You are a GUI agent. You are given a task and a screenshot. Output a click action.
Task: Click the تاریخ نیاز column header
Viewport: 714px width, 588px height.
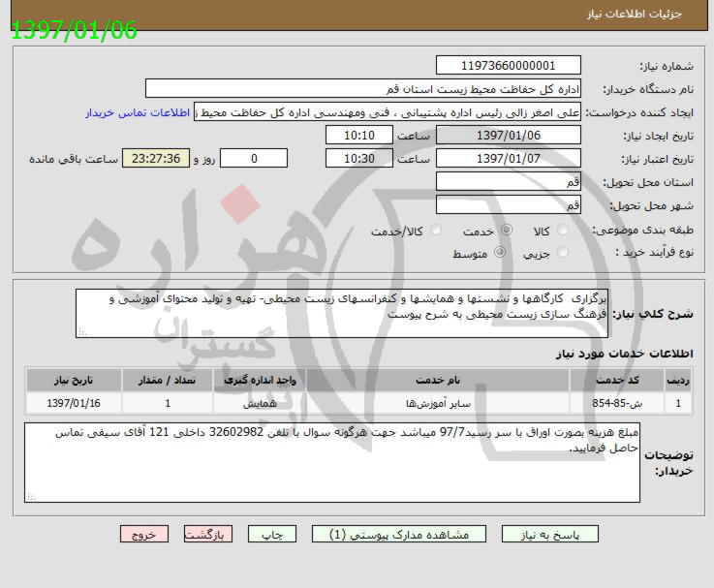coord(74,380)
